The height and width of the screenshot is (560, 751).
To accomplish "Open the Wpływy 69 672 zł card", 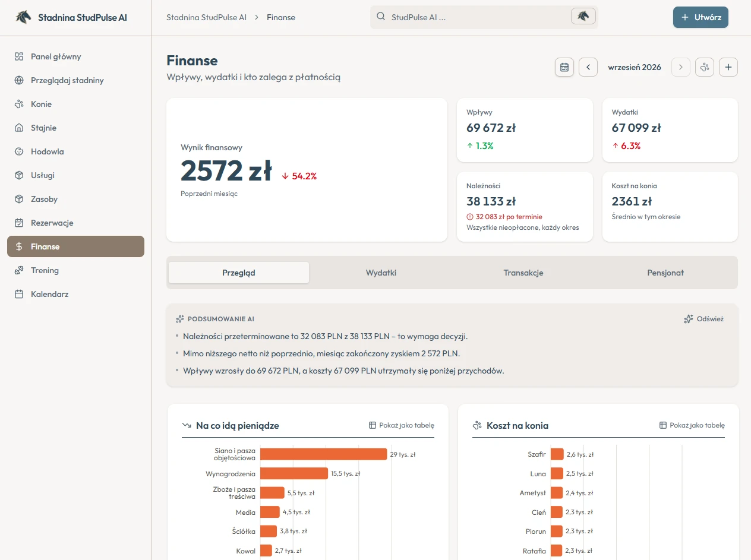I will (x=525, y=130).
